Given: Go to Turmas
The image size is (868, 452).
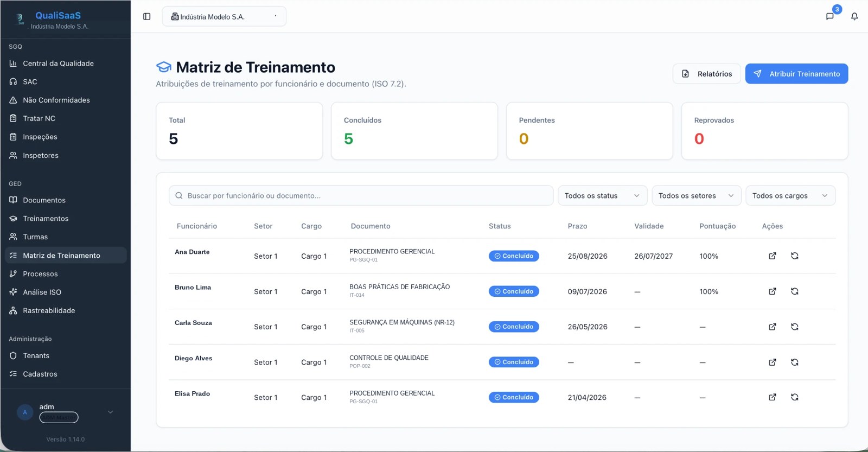Looking at the screenshot, I should pos(66,237).
